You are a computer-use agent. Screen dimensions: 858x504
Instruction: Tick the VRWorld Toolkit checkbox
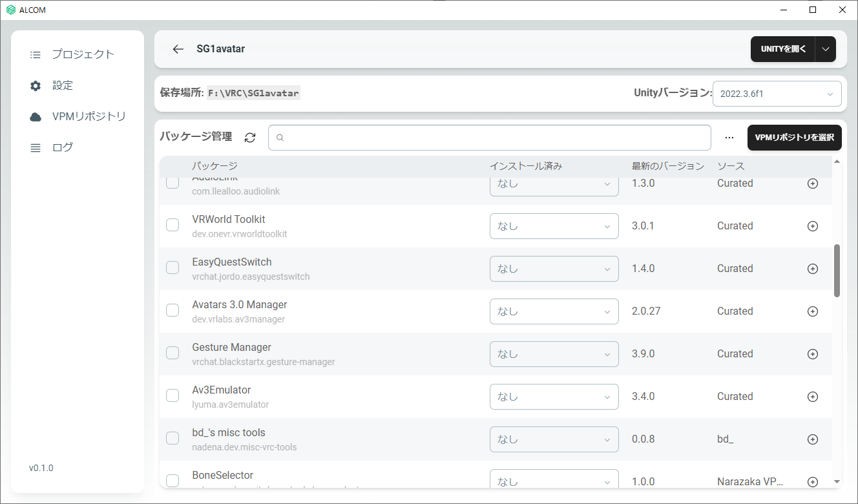(173, 225)
